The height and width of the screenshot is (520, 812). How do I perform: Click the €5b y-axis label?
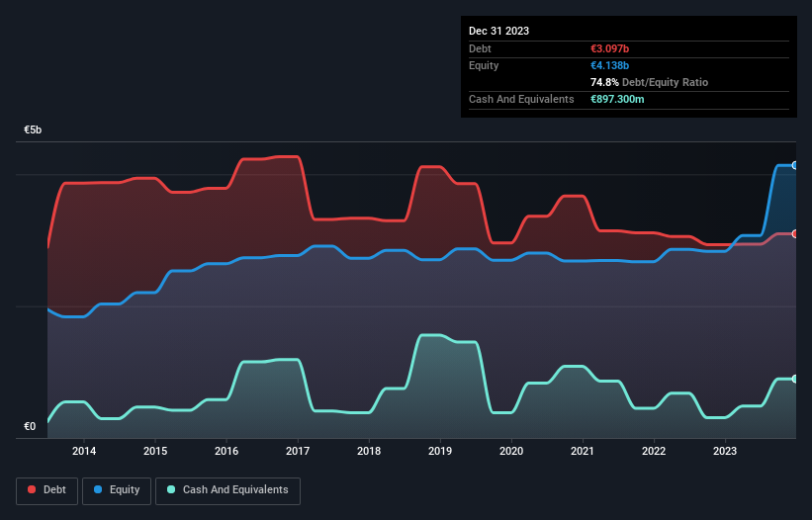pos(33,130)
